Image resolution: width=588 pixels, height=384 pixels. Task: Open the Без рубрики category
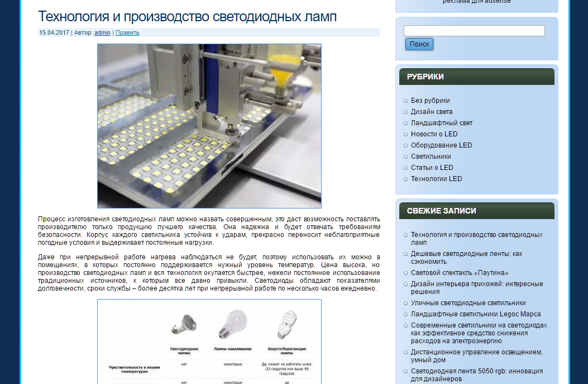pyautogui.click(x=430, y=101)
